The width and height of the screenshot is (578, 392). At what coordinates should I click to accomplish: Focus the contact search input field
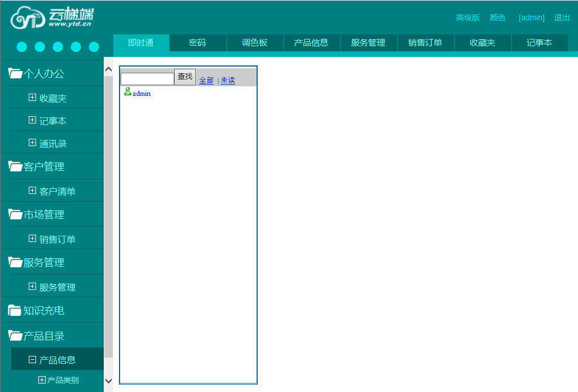(x=147, y=78)
